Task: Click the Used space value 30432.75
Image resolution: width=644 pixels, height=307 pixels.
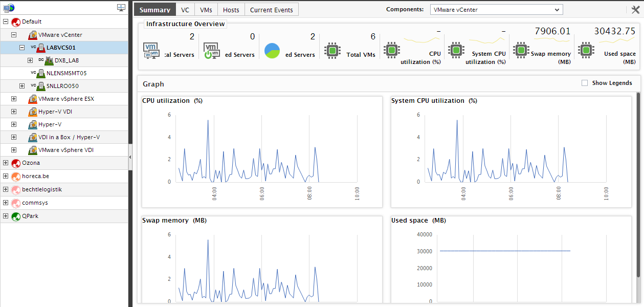Action: click(615, 31)
